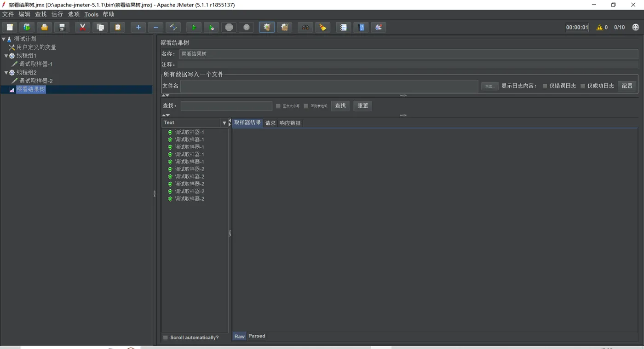This screenshot has height=349, width=644.
Task: Open 编辑 menu
Action: click(24, 14)
